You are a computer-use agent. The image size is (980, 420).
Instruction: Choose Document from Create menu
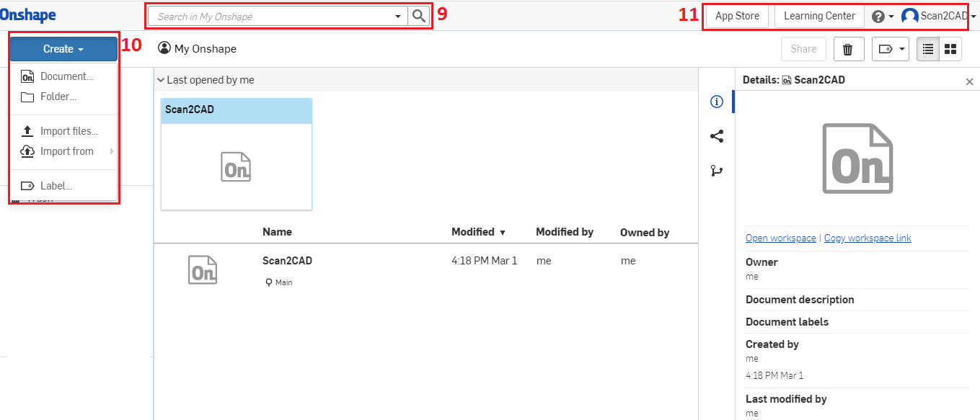[x=66, y=76]
